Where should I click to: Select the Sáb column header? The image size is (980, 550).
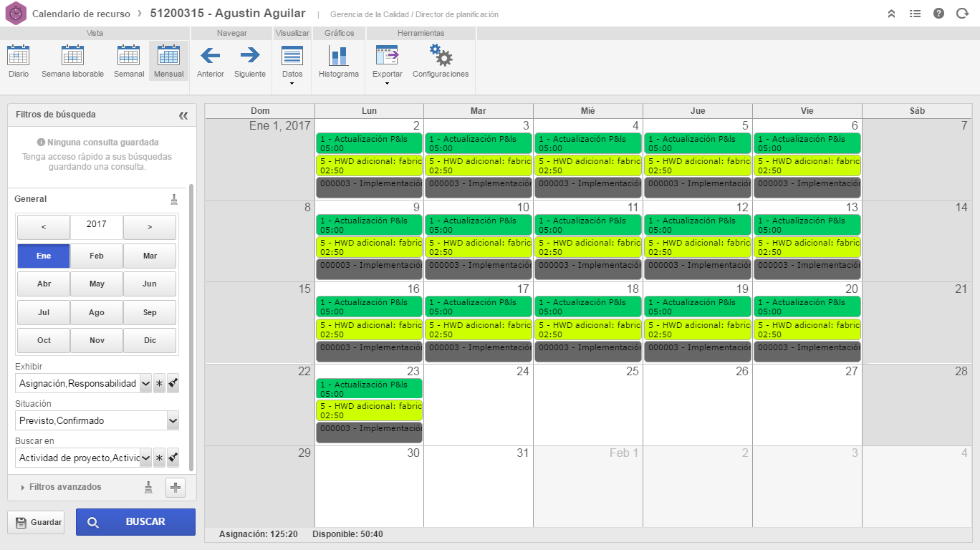(x=917, y=110)
